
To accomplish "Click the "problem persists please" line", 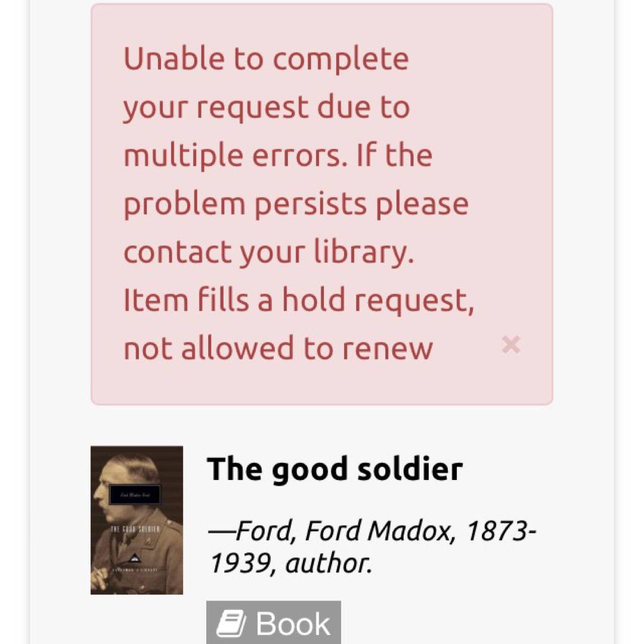I will pos(296,204).
